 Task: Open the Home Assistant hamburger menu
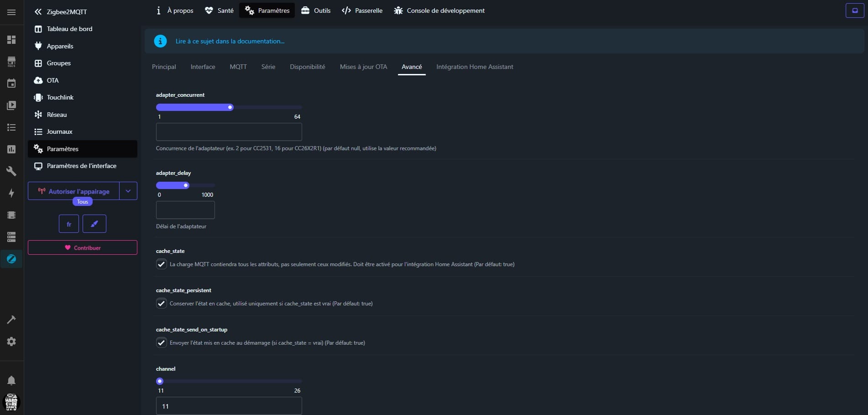(11, 12)
